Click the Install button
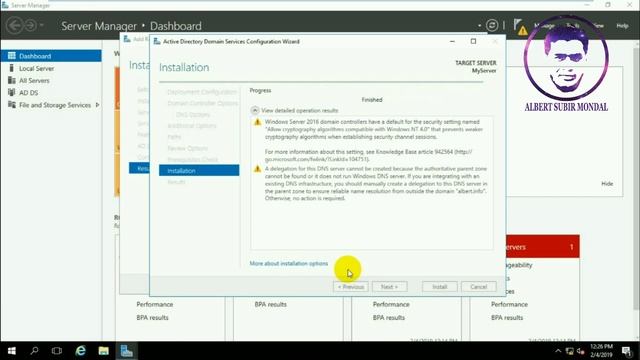The height and width of the screenshot is (360, 640). point(440,287)
